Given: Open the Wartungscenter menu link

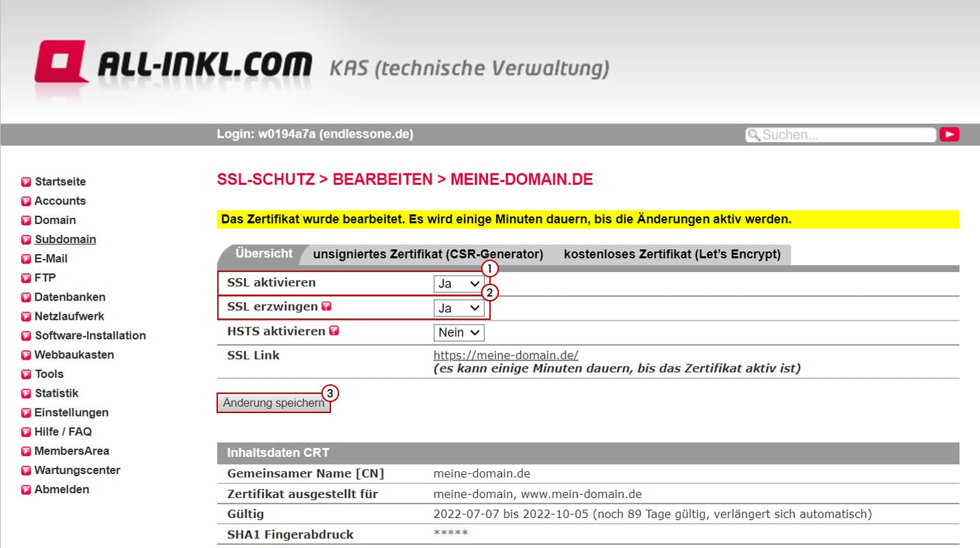Looking at the screenshot, I should [77, 469].
